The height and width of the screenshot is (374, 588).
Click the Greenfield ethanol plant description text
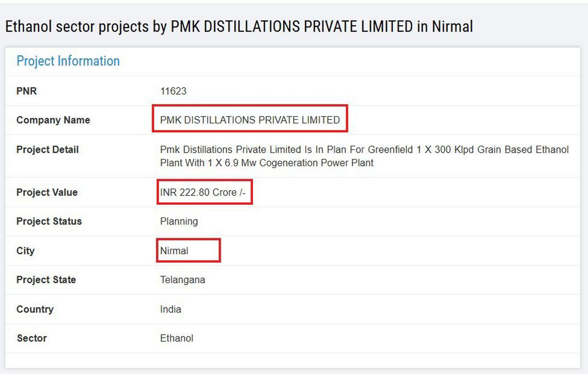(x=364, y=156)
